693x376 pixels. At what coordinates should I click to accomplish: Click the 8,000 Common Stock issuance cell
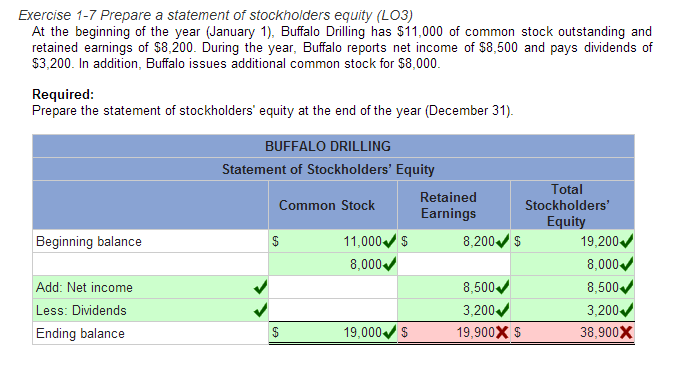[x=333, y=264]
